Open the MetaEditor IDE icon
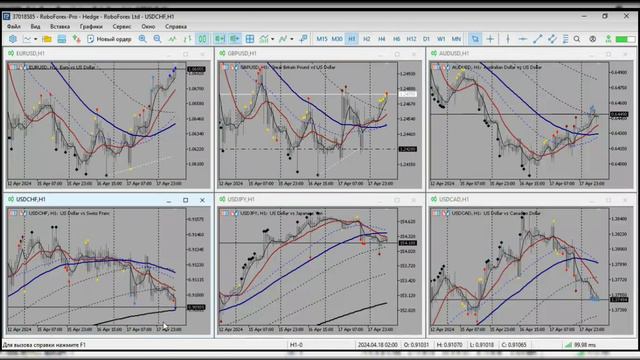 [13, 39]
